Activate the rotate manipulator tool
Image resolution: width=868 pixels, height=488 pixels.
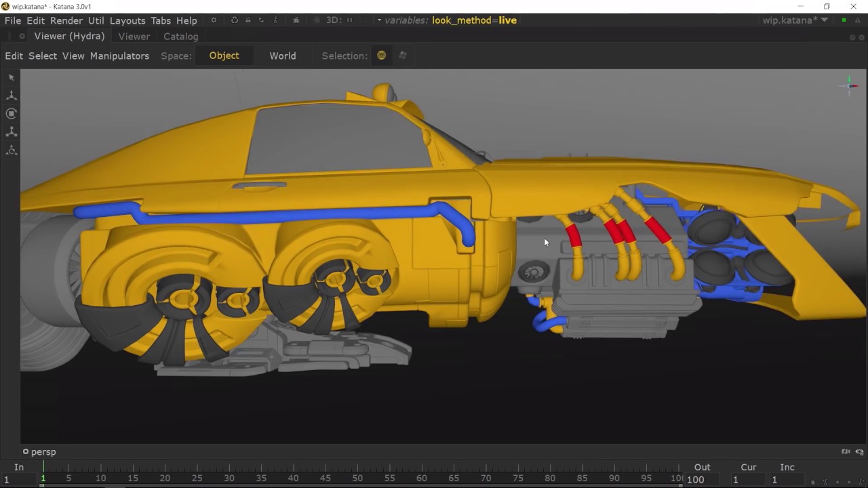click(12, 114)
